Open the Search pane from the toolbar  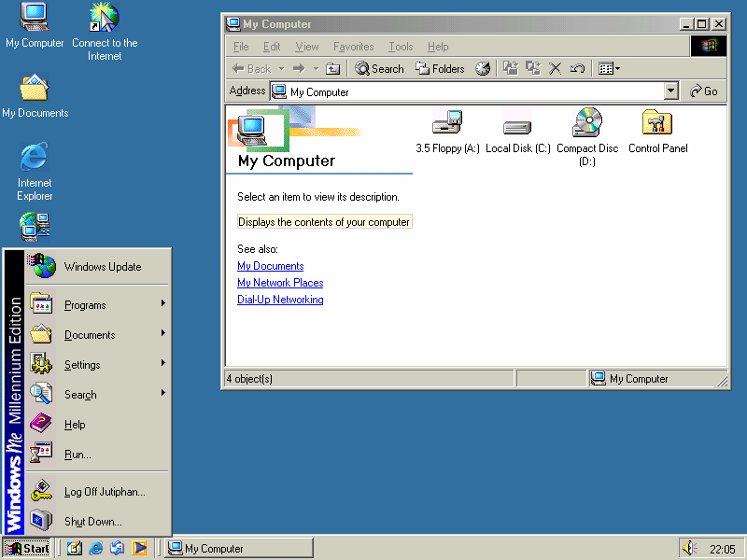(379, 69)
